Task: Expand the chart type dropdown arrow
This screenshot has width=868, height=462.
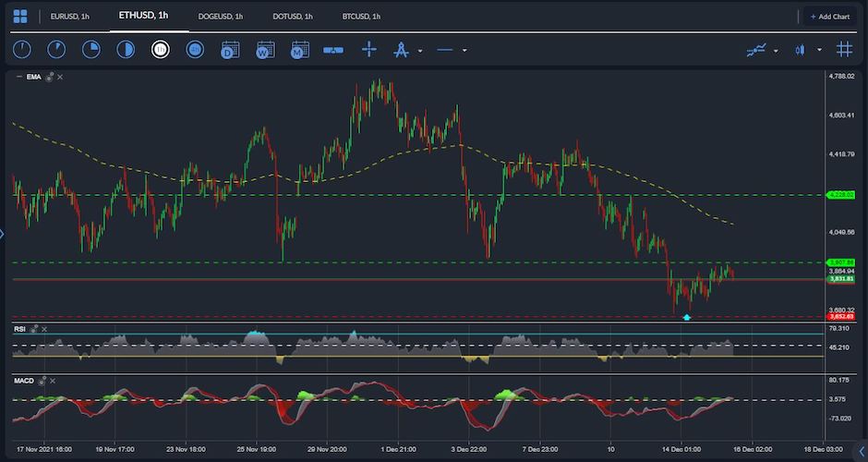Action: [x=819, y=51]
